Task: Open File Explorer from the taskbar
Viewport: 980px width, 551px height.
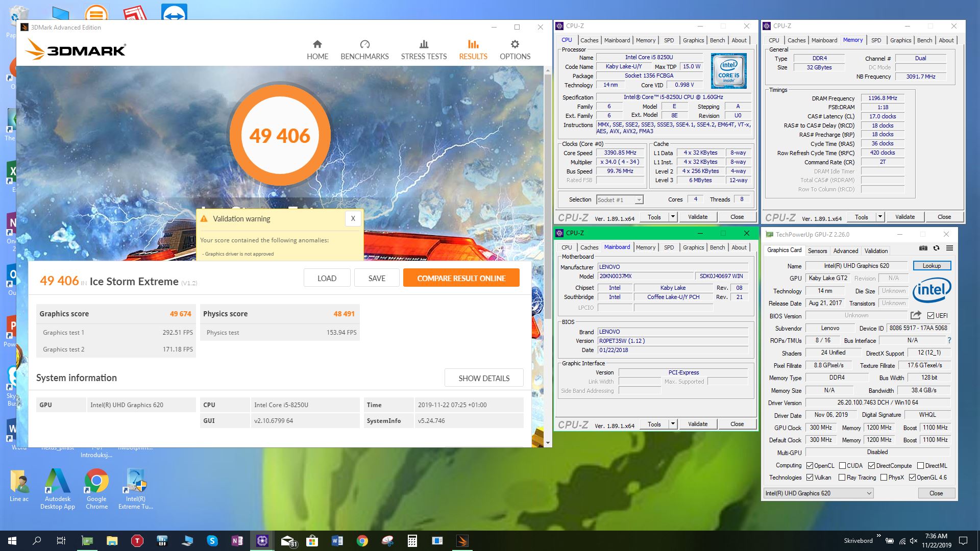Action: [112, 541]
